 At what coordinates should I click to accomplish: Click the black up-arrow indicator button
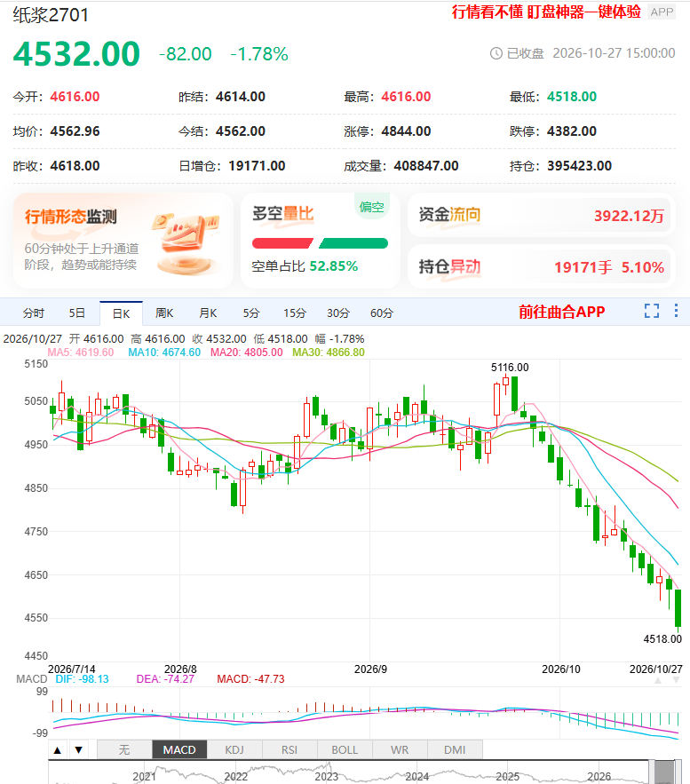(58, 750)
